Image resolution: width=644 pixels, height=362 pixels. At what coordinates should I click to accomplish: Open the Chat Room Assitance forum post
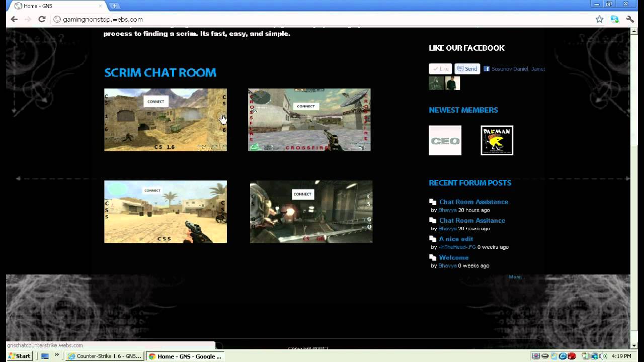(472, 221)
